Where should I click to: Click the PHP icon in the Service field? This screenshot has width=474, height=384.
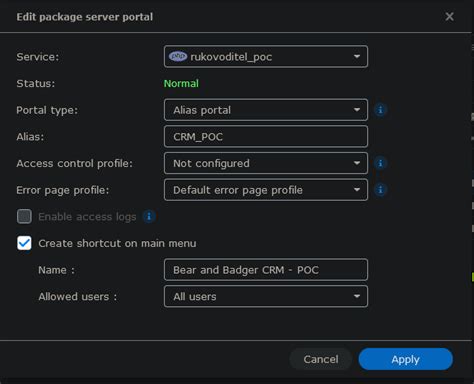[178, 56]
